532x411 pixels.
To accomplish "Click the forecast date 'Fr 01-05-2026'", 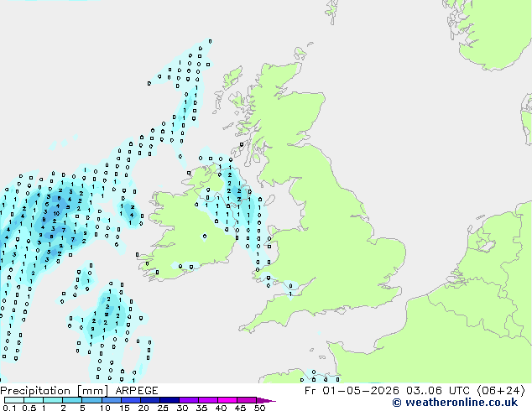I will 352,391.
